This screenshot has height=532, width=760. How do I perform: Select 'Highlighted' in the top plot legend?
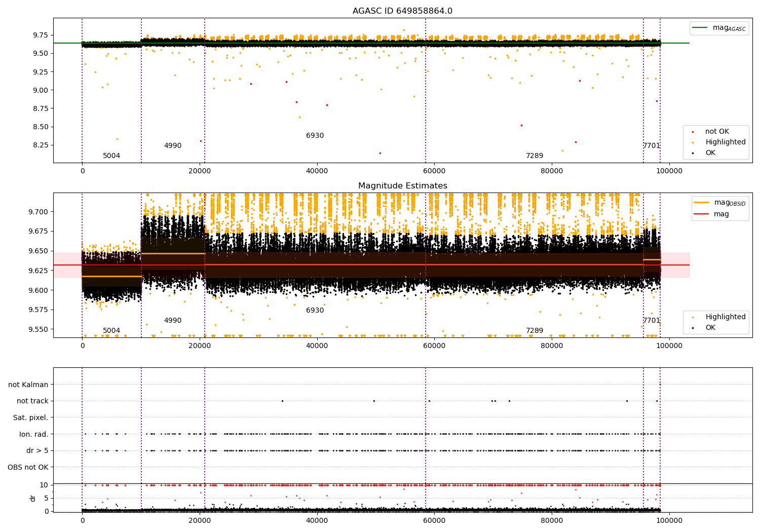[x=725, y=142]
